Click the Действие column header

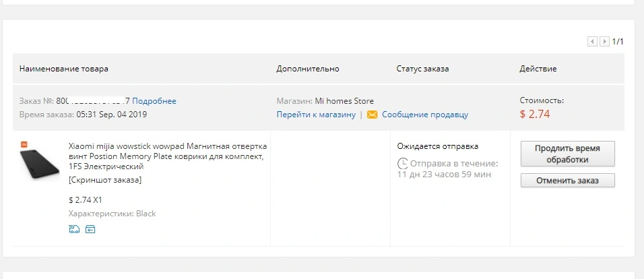coord(538,69)
